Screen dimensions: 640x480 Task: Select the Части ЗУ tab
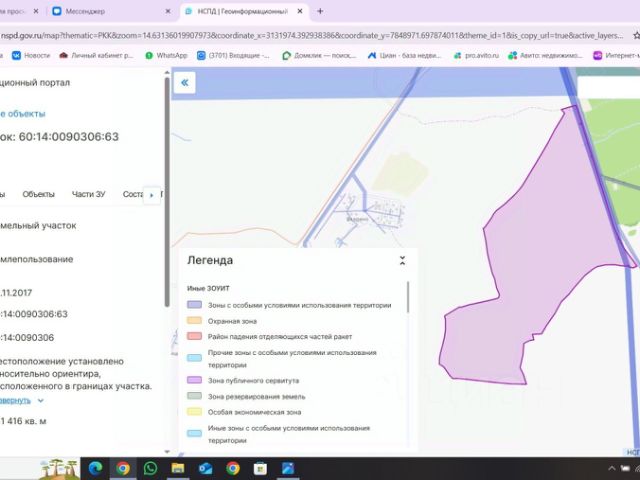(88, 194)
